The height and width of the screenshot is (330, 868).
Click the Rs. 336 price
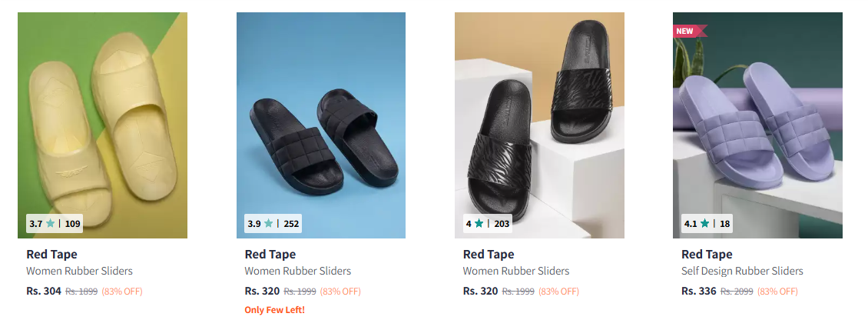[698, 292]
